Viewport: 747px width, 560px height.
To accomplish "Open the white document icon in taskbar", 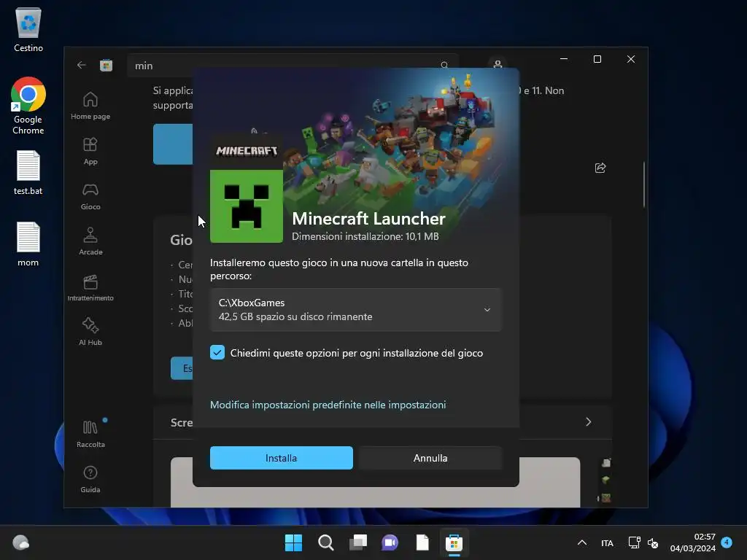I will click(422, 542).
